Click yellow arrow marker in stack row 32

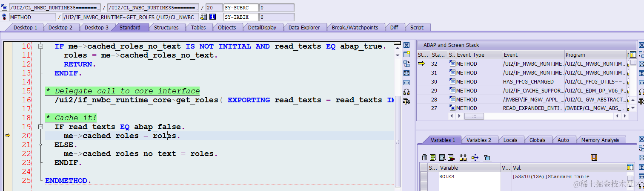(x=421, y=64)
